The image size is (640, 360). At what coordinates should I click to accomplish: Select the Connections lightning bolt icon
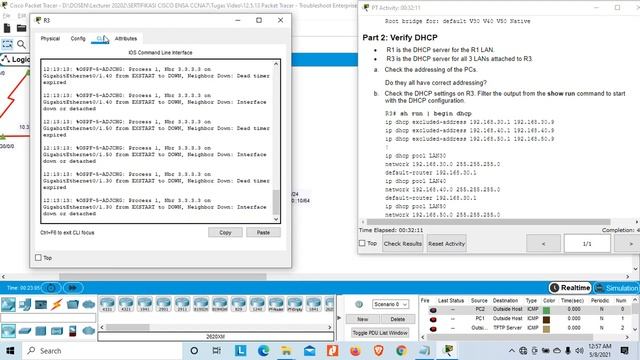[x=56, y=304]
